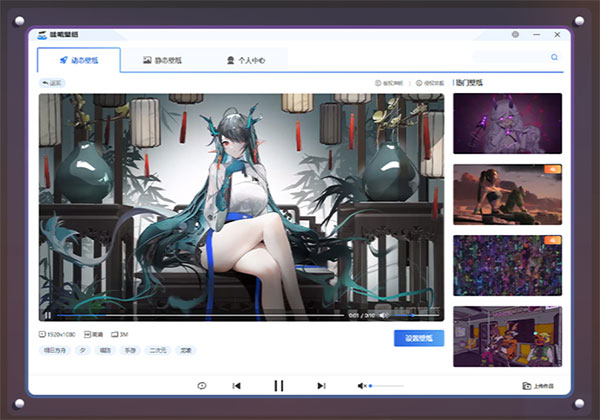
Task: Open the subway cartoon wallpaper thumbnail
Action: pos(507,337)
